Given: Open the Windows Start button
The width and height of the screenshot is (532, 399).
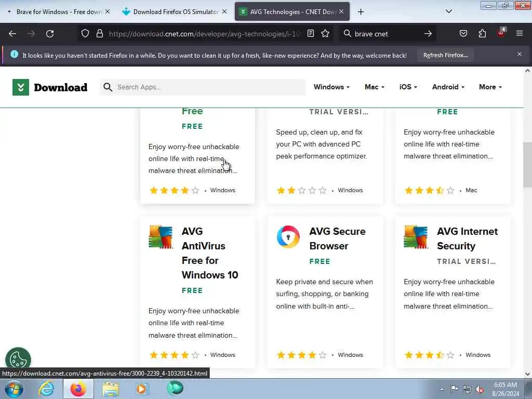Looking at the screenshot, I should pyautogui.click(x=14, y=389).
